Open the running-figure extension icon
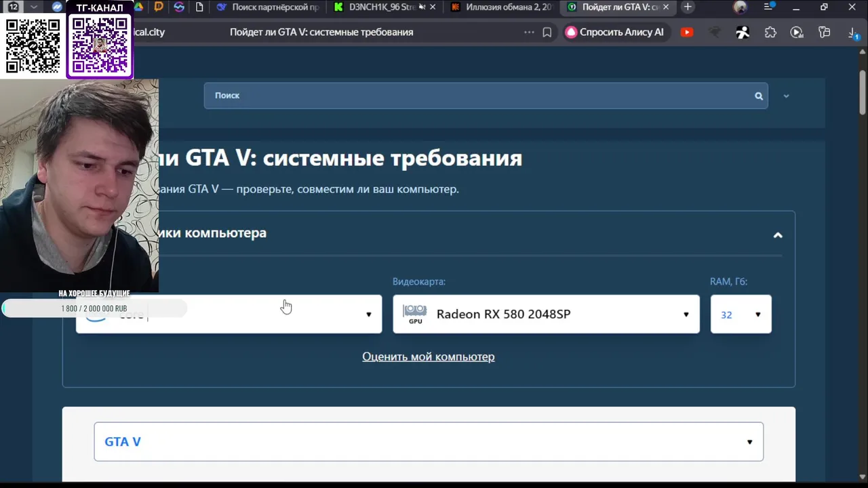 743,32
